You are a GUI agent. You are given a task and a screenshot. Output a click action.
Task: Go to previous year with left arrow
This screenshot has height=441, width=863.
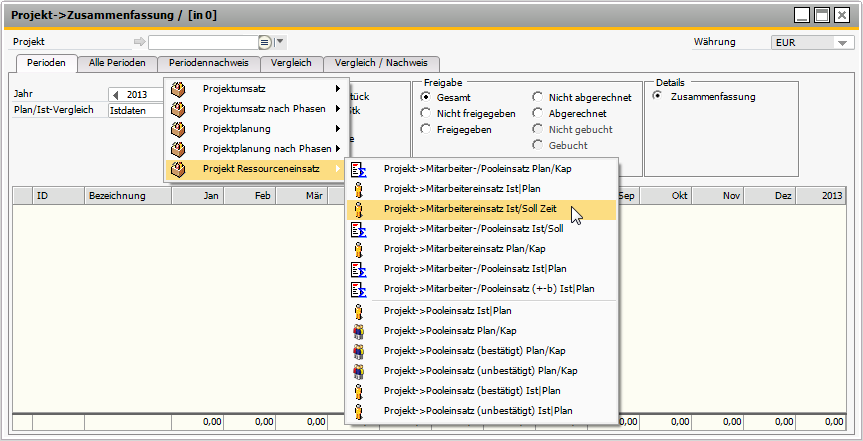pyautogui.click(x=116, y=95)
